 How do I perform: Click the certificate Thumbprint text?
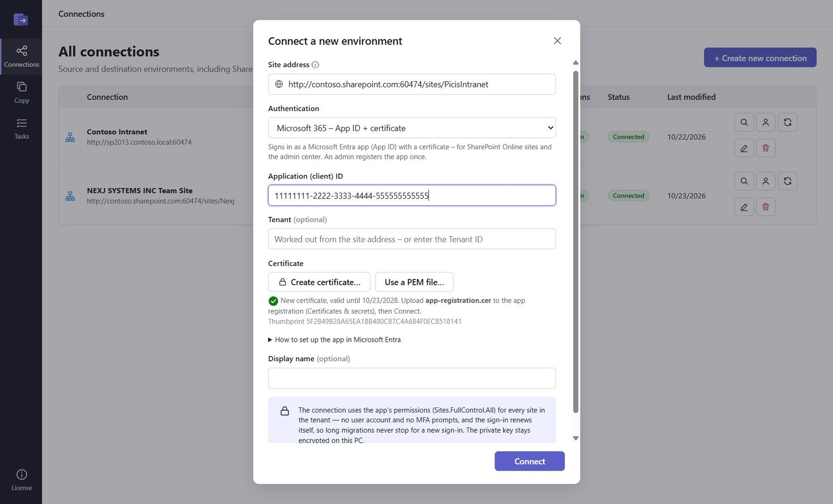click(x=364, y=321)
